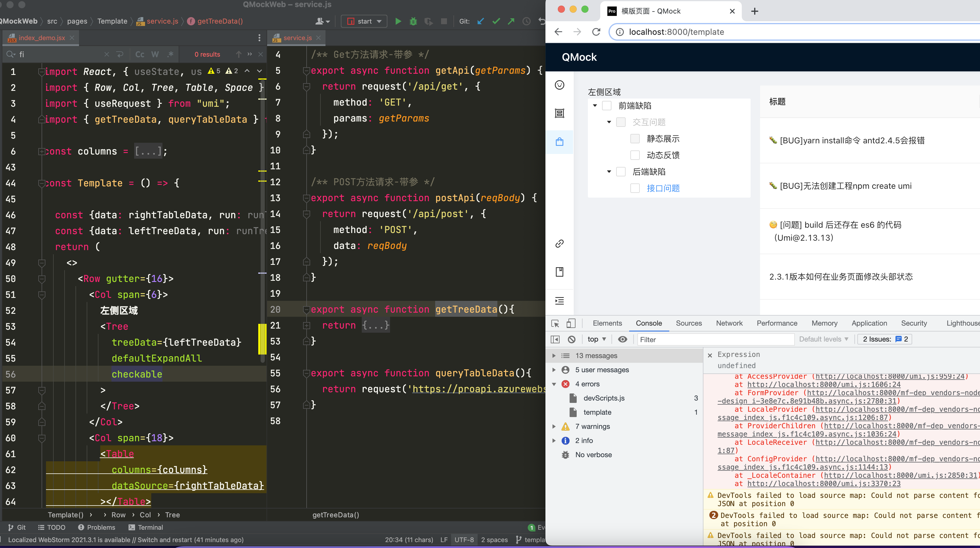Open the Terminal tool window button
The width and height of the screenshot is (980, 548).
click(x=146, y=527)
